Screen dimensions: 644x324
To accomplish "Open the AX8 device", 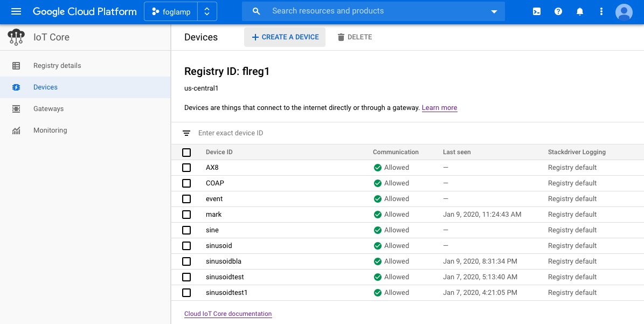I will coord(212,168).
